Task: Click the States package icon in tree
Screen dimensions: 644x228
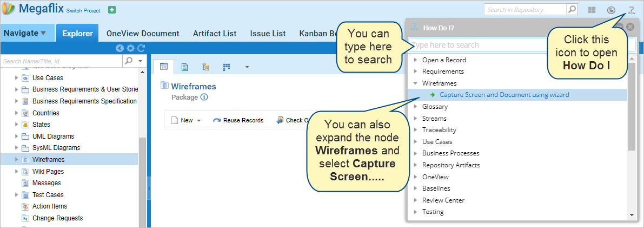Action: coord(25,124)
